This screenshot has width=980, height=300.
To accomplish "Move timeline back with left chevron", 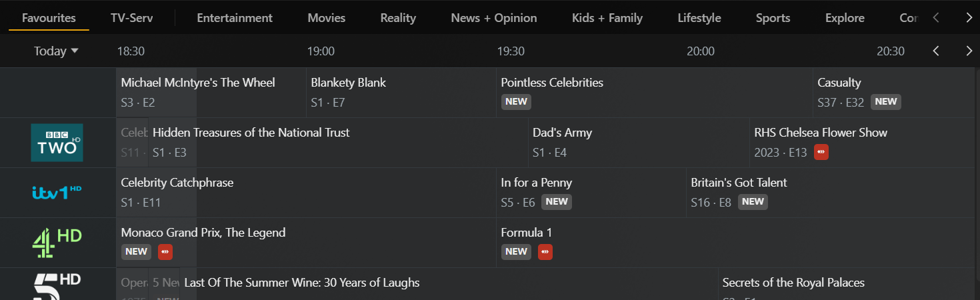I will 936,51.
